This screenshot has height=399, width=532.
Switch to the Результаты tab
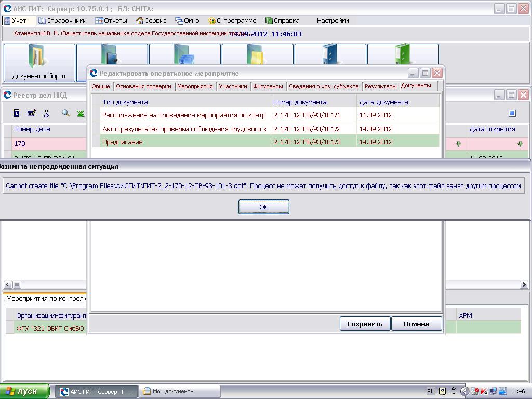point(380,86)
